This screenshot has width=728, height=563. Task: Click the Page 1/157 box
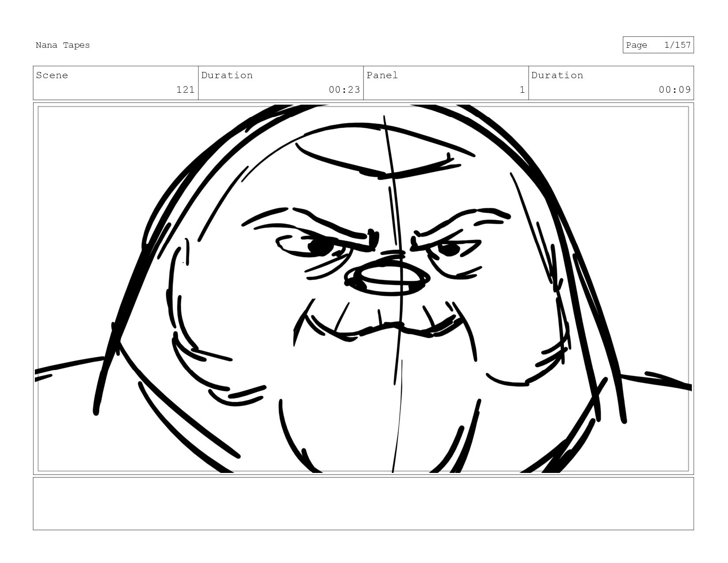click(x=658, y=45)
